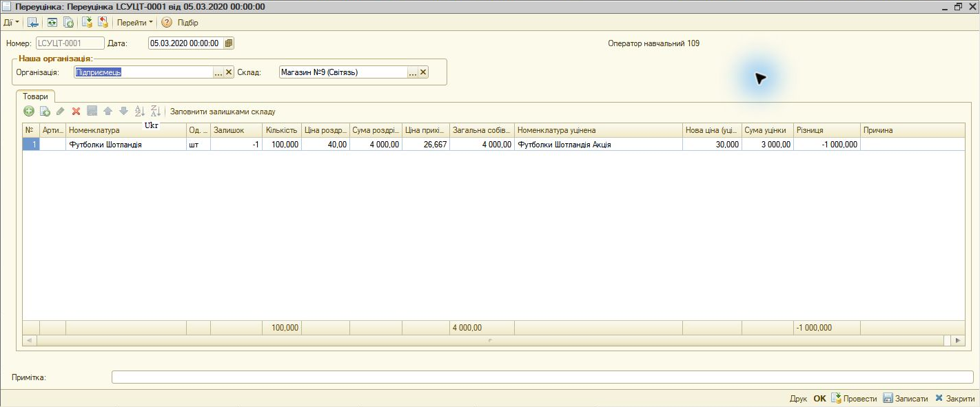Screen dimensions: 980x407
Task: Click the Номер field LСУЦТ-0001
Action: tap(70, 43)
